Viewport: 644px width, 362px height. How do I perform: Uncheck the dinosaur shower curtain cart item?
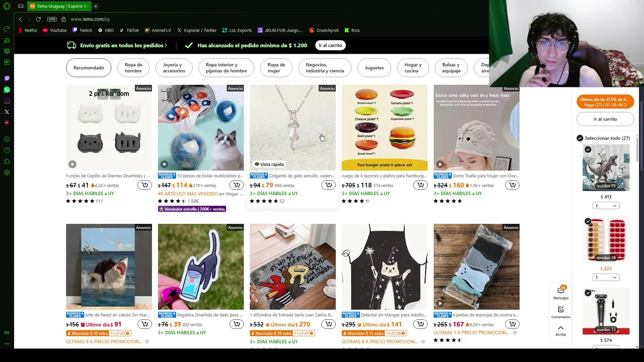click(x=588, y=149)
